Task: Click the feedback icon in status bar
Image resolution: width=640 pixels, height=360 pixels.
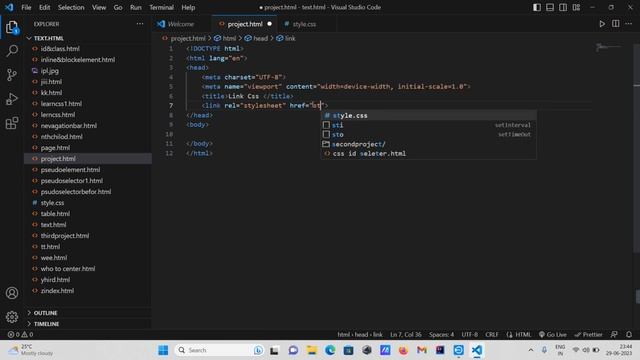Action: 614,334
